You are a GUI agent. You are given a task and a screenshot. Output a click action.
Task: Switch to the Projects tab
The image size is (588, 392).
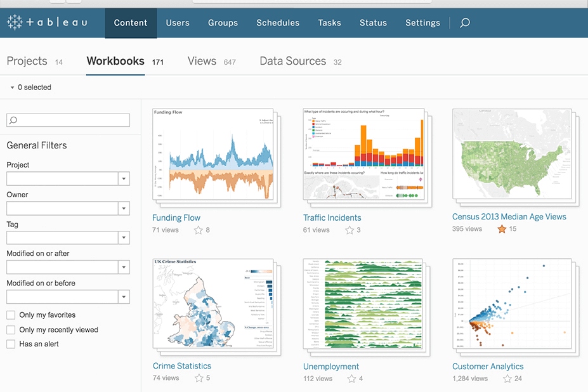click(x=34, y=61)
